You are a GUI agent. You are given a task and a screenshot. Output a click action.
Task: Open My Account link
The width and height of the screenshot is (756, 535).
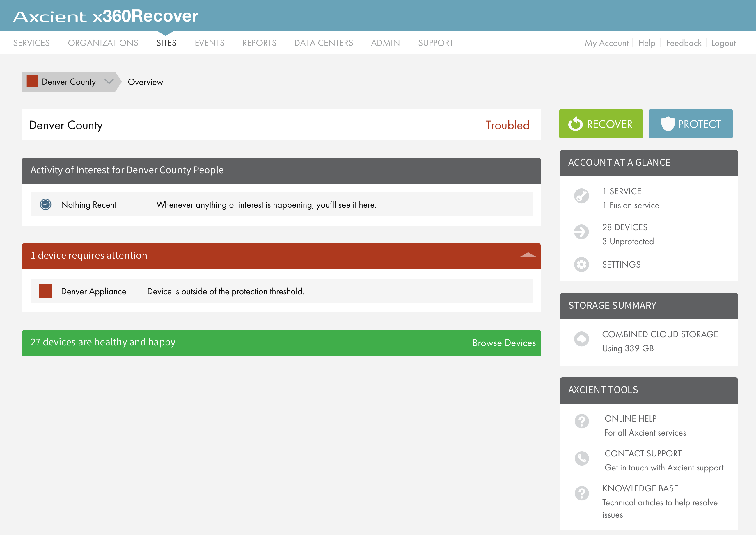[x=606, y=43]
